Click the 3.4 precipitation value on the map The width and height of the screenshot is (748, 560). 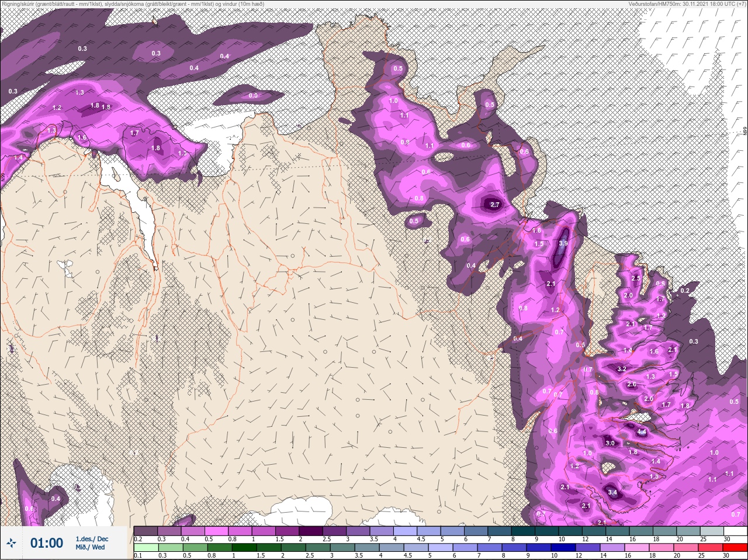[x=612, y=493]
